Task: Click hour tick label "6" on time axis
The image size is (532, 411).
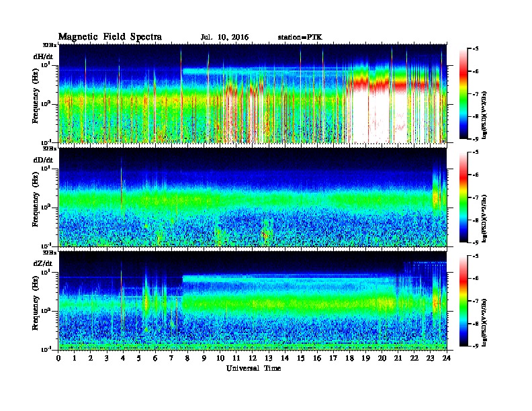Action: 155,358
